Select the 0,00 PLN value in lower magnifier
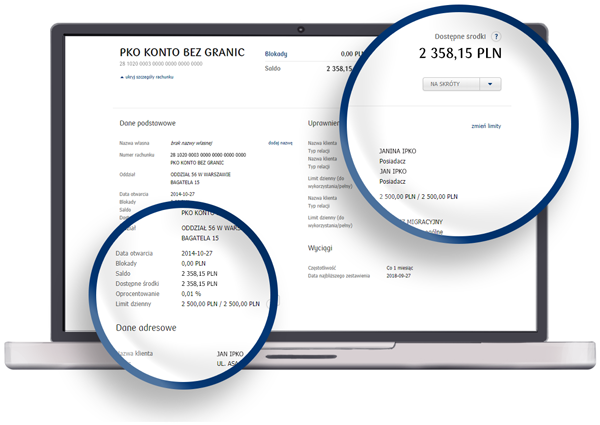Image resolution: width=600 pixels, height=425 pixels. click(193, 264)
